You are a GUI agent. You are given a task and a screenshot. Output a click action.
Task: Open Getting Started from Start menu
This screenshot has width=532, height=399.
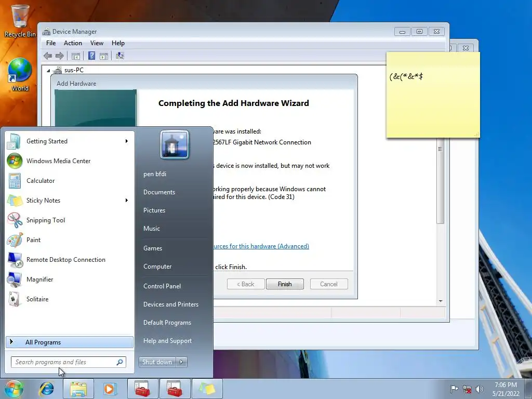click(70, 141)
